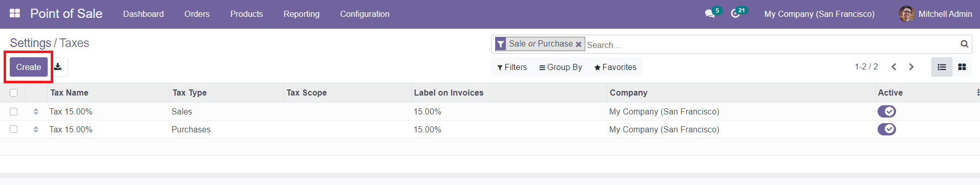Click the Purchases tax type cell
Image resolution: width=980 pixels, height=185 pixels.
coord(191,129)
